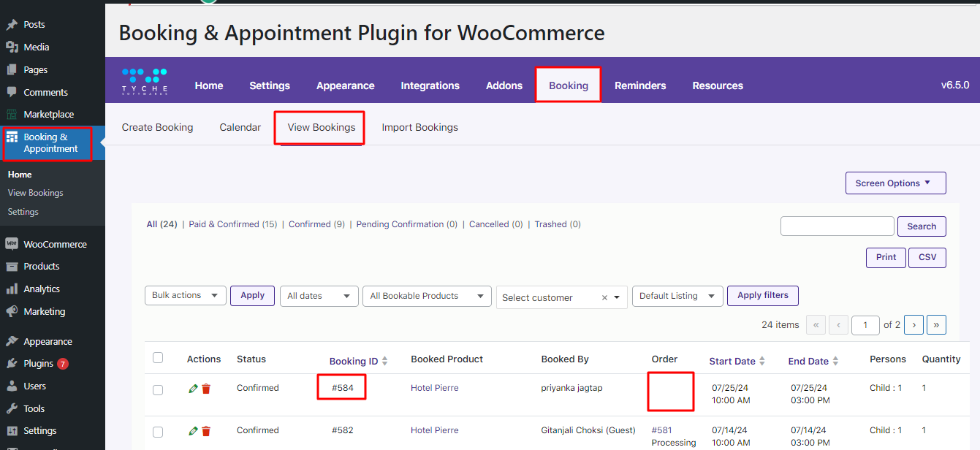Viewport: 980px width, 450px height.
Task: Sort by Booking ID arrows icon
Action: click(385, 361)
